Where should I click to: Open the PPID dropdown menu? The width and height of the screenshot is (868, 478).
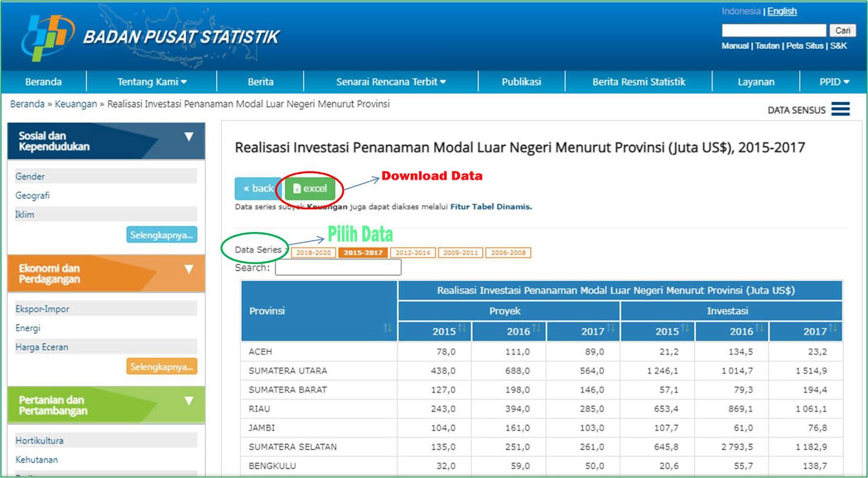(834, 82)
